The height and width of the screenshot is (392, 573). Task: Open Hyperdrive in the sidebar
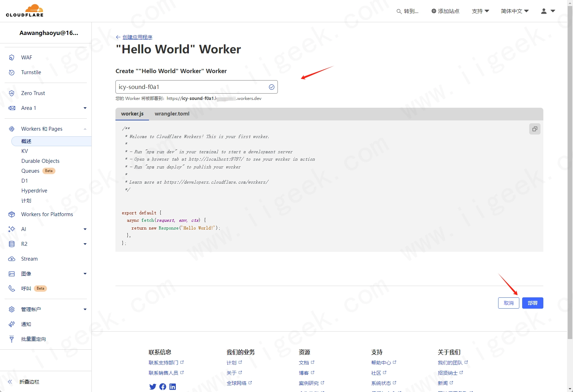tap(34, 191)
